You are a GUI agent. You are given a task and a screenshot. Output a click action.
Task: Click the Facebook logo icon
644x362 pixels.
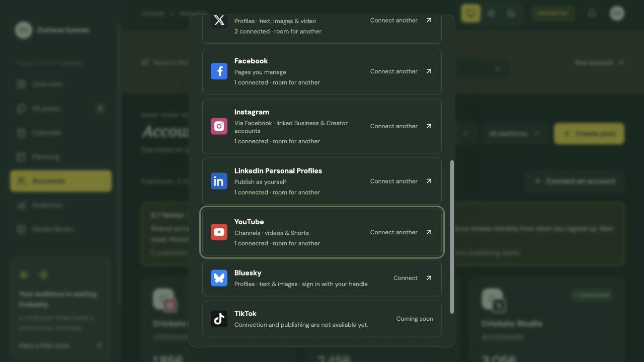219,71
